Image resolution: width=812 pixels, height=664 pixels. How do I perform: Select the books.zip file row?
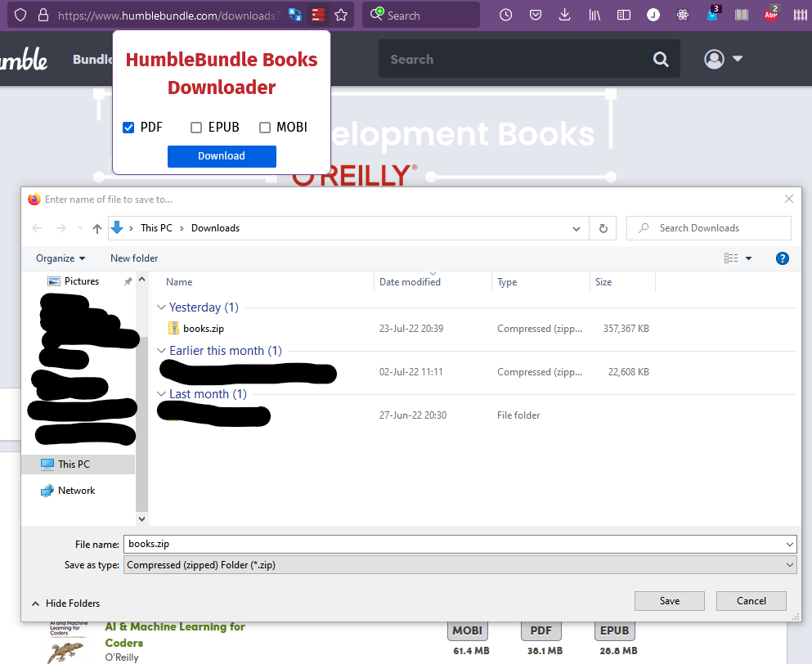click(x=408, y=329)
